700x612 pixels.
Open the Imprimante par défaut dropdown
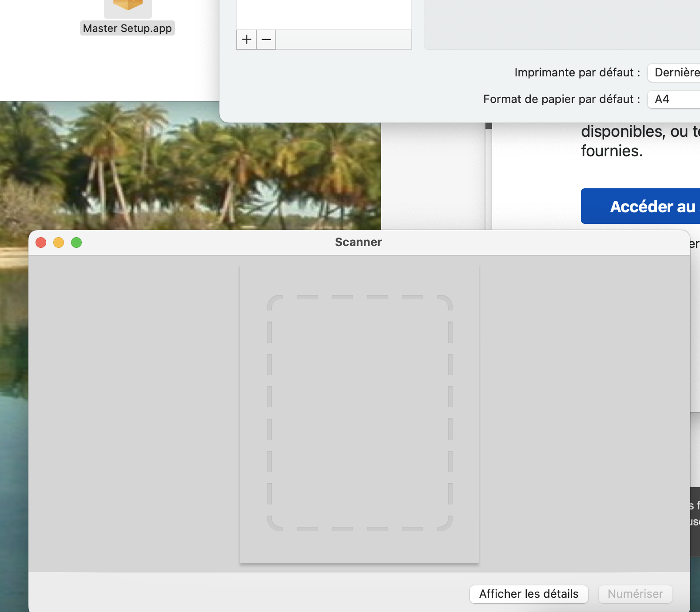tap(674, 72)
